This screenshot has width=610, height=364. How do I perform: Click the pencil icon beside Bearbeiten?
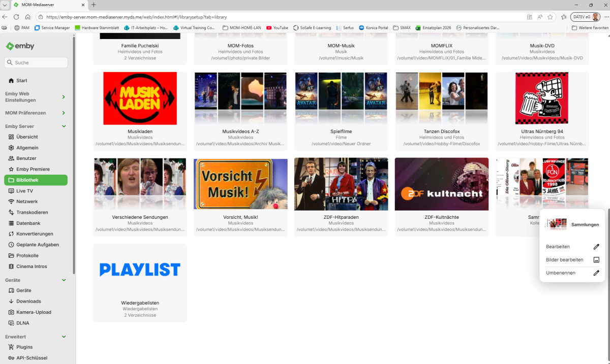[596, 247]
